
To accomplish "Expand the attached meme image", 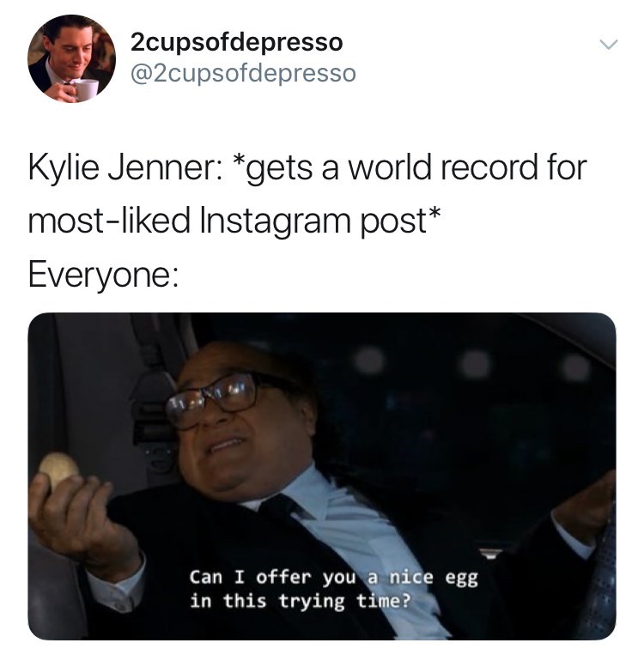I will (x=322, y=476).
